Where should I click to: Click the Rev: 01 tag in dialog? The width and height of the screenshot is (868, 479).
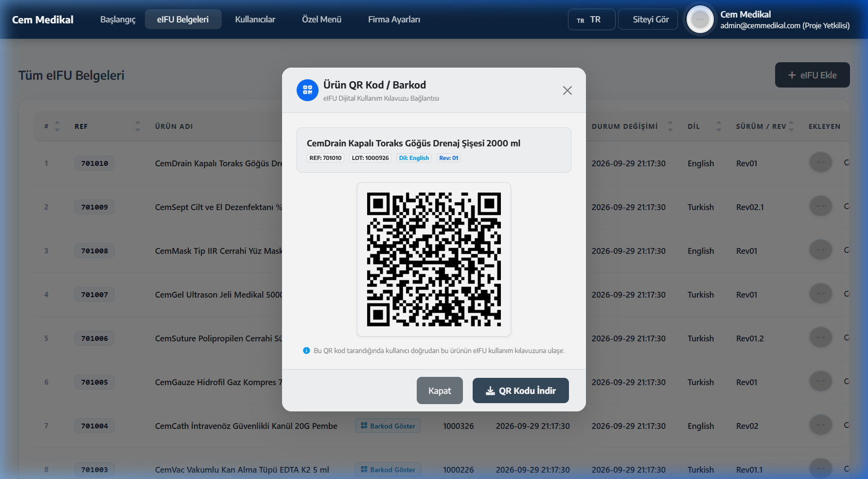pyautogui.click(x=448, y=158)
